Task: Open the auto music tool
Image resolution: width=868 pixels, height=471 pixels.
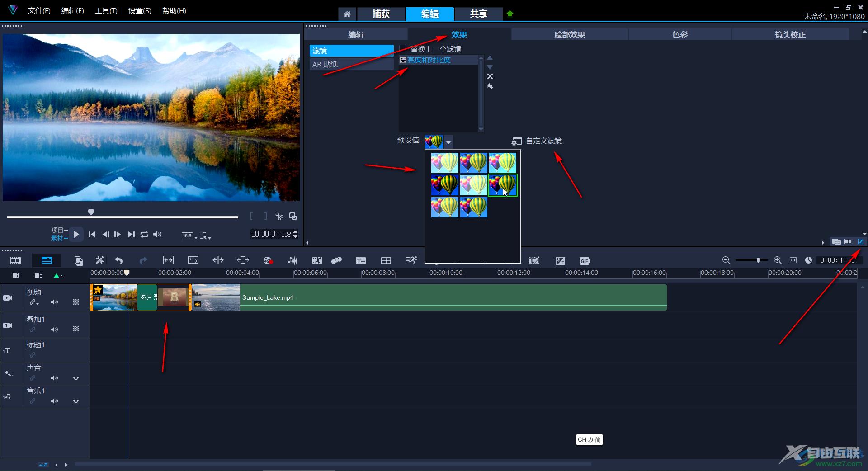Action: [x=317, y=260]
